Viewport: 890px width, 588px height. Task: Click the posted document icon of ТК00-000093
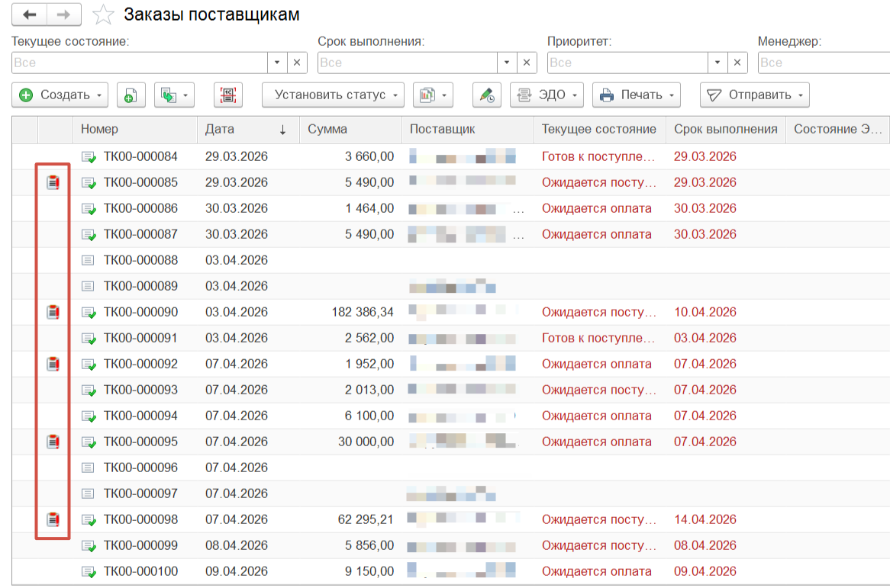coord(89,390)
